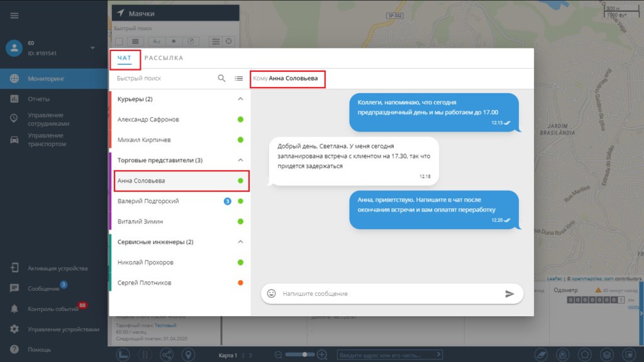Screen dimensions: 644x362
Task: Click the eraser icon in the bottom bar
Action: coord(541,354)
